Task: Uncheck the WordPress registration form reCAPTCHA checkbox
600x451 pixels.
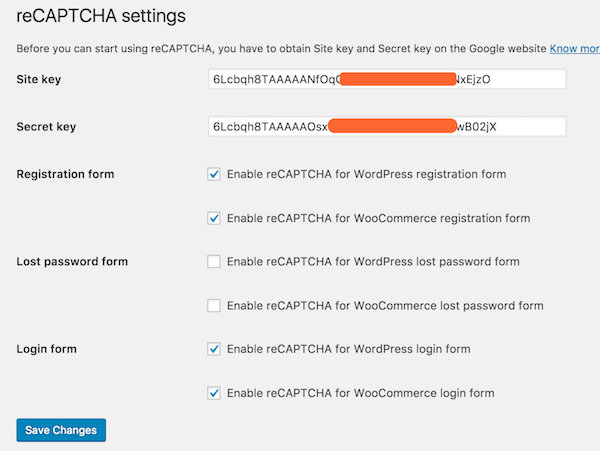Action: point(214,174)
